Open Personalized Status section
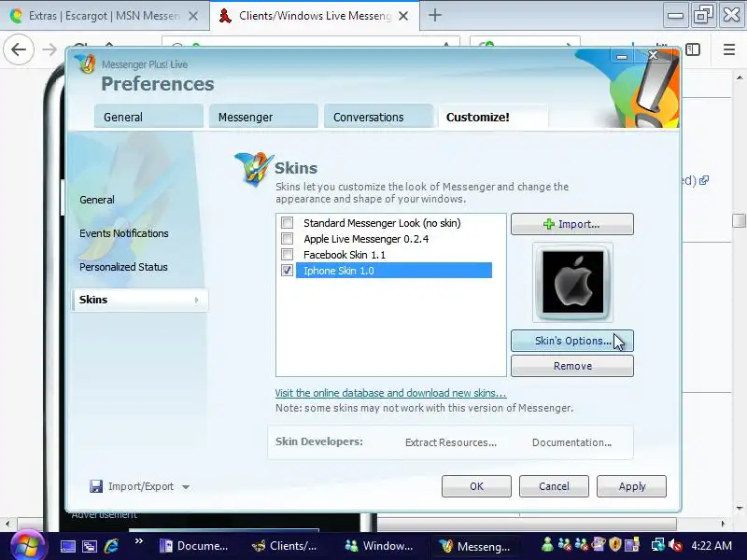This screenshot has width=747, height=560. (x=123, y=267)
